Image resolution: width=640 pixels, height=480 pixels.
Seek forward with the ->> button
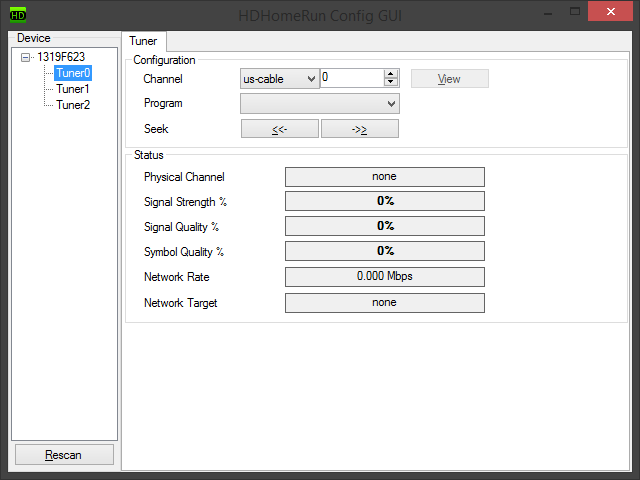point(360,129)
